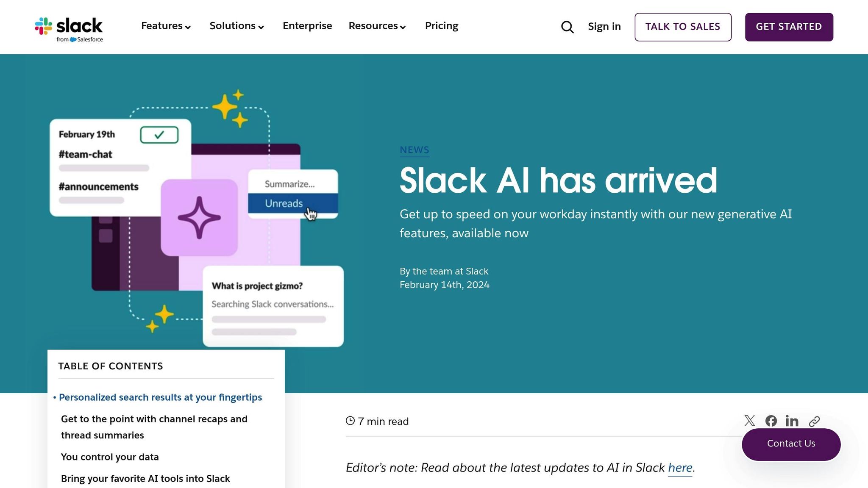Expand the Features dropdown menu
This screenshot has height=488, width=868.
tap(166, 26)
